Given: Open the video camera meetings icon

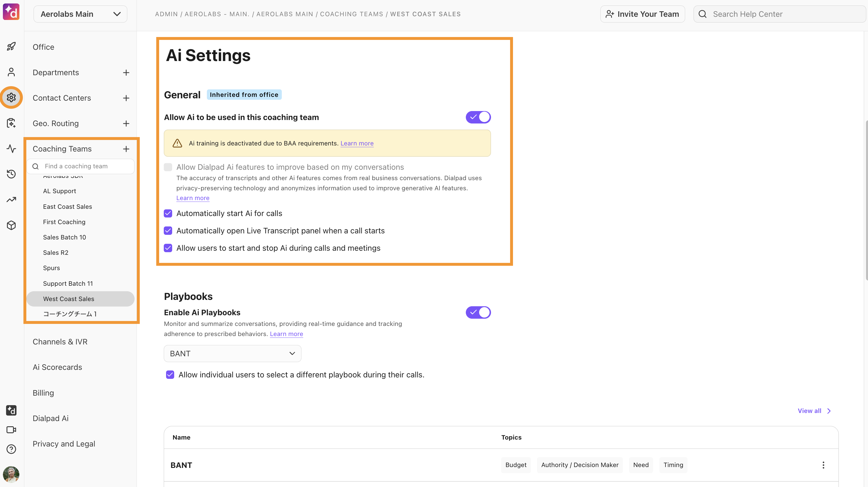Looking at the screenshot, I should pyautogui.click(x=12, y=430).
